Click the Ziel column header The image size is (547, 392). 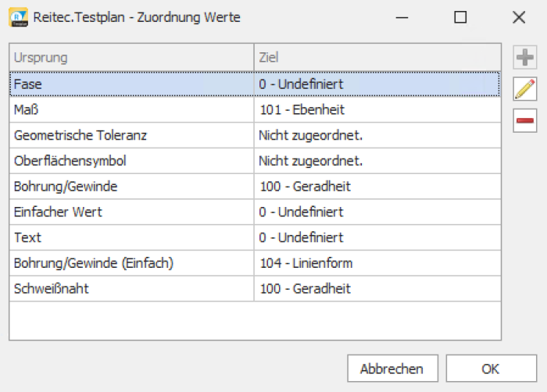coord(377,57)
